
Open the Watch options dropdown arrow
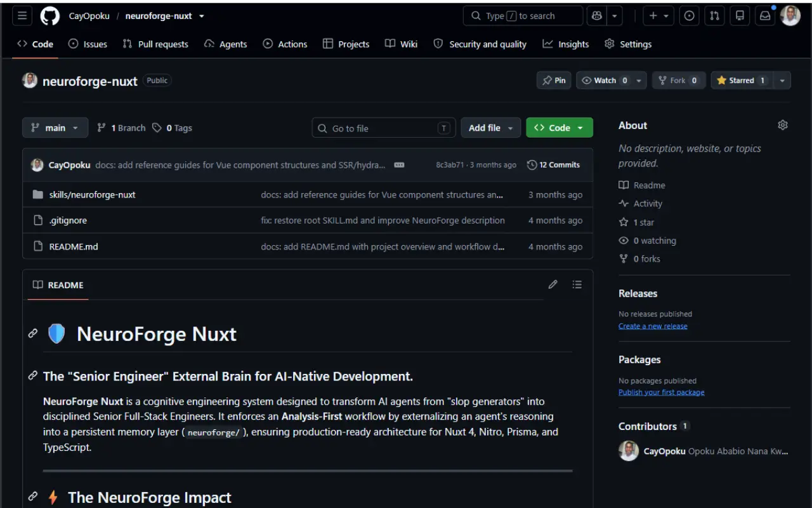tap(639, 81)
